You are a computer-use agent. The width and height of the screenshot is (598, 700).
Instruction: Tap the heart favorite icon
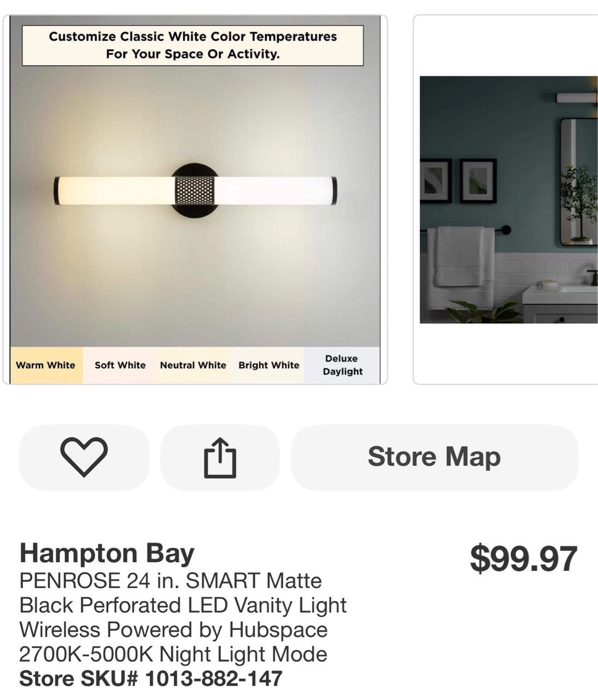[84, 457]
